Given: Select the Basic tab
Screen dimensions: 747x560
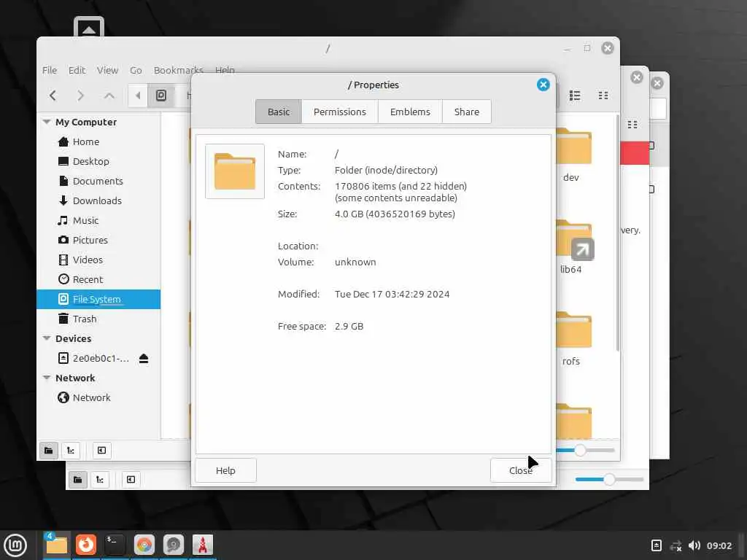Looking at the screenshot, I should point(279,112).
